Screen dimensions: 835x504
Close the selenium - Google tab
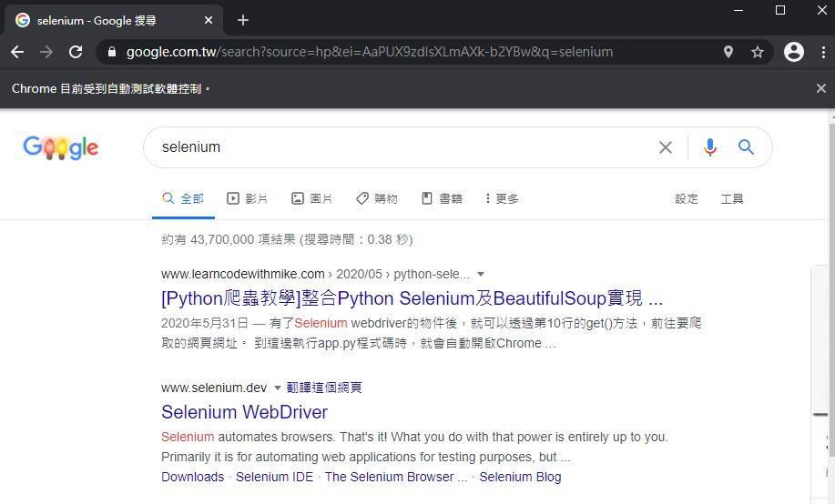[x=209, y=20]
